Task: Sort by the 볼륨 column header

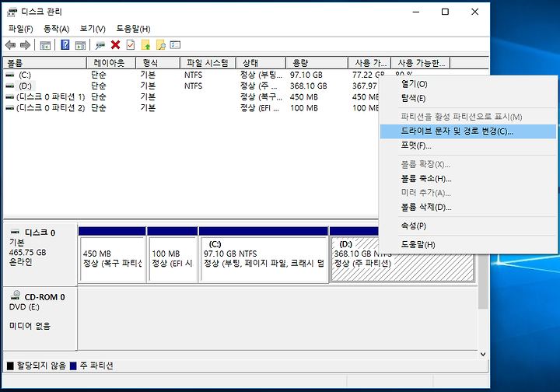Action: click(45, 63)
